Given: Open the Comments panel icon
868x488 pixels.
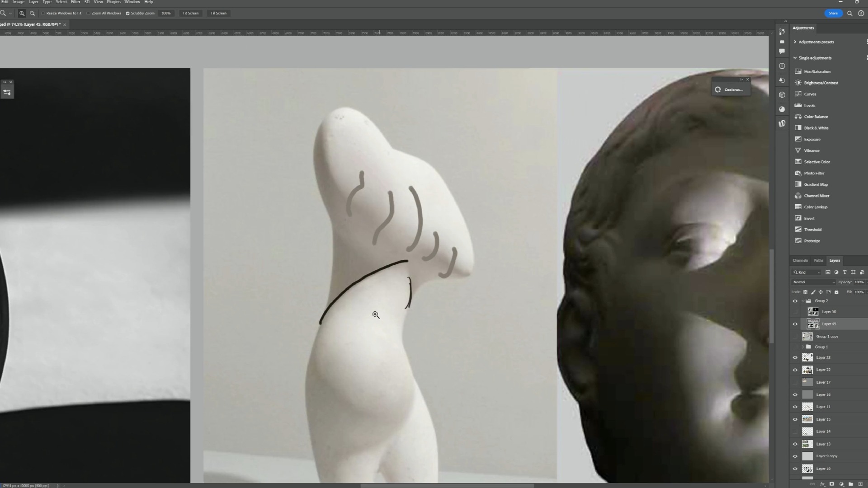Looking at the screenshot, I should (782, 52).
